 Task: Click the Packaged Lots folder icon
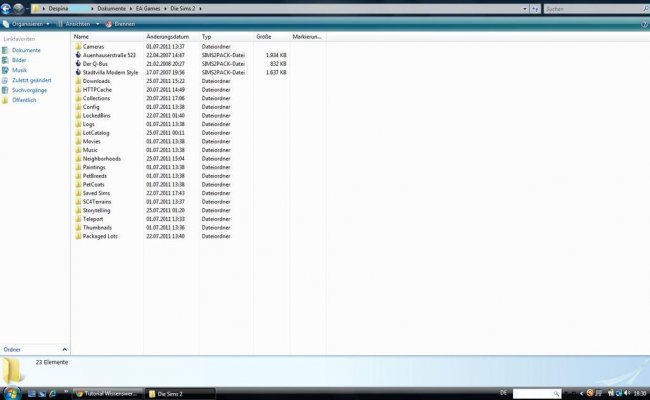point(78,236)
